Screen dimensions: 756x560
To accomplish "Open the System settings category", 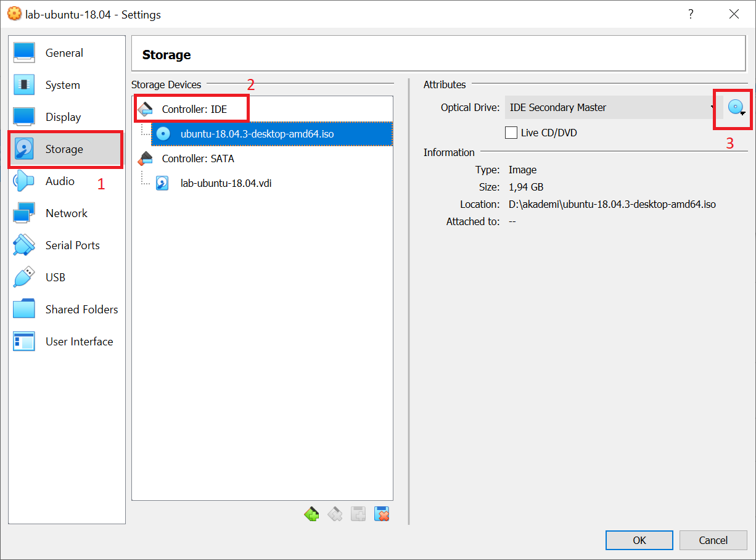I will 67,85.
